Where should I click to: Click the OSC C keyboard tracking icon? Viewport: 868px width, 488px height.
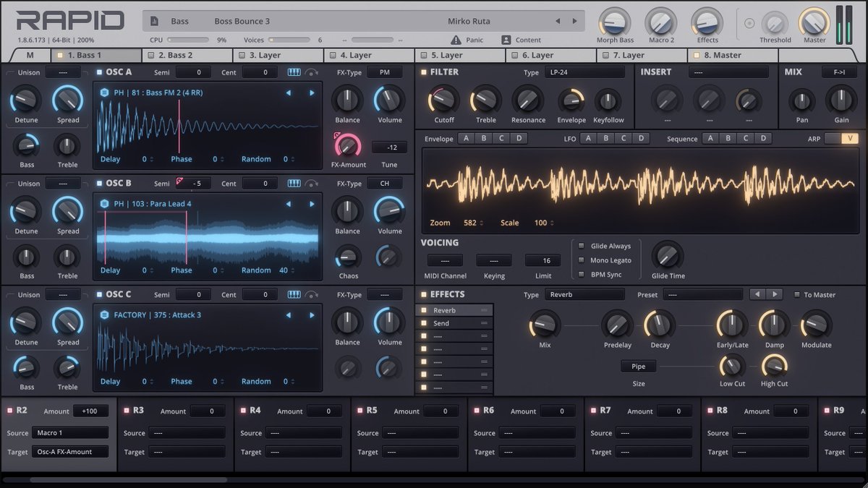pos(294,295)
